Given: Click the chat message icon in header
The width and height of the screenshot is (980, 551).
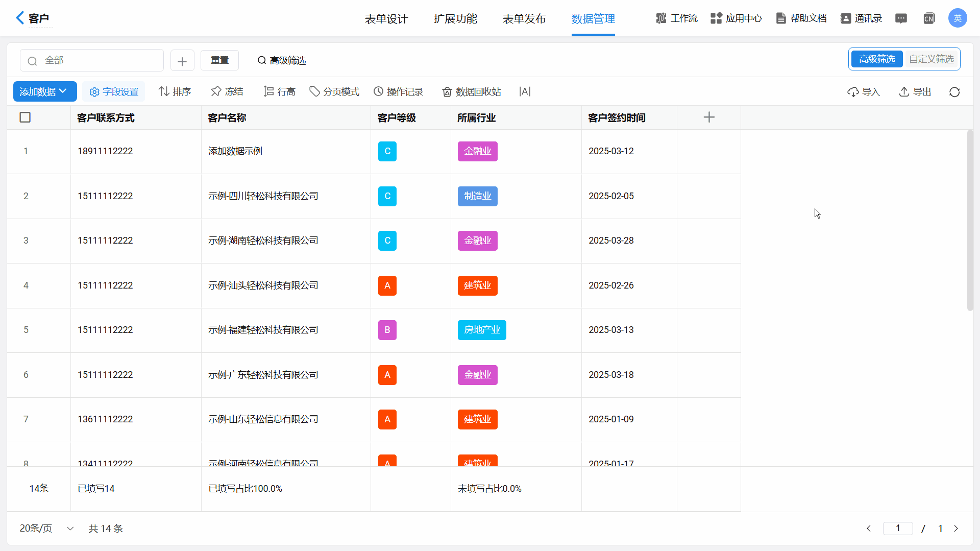Looking at the screenshot, I should click(901, 19).
